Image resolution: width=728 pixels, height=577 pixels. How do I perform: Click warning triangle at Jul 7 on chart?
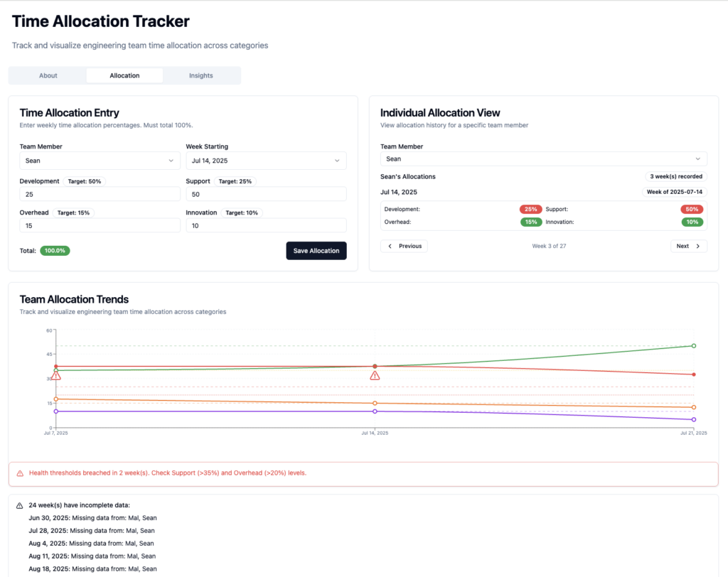point(56,375)
